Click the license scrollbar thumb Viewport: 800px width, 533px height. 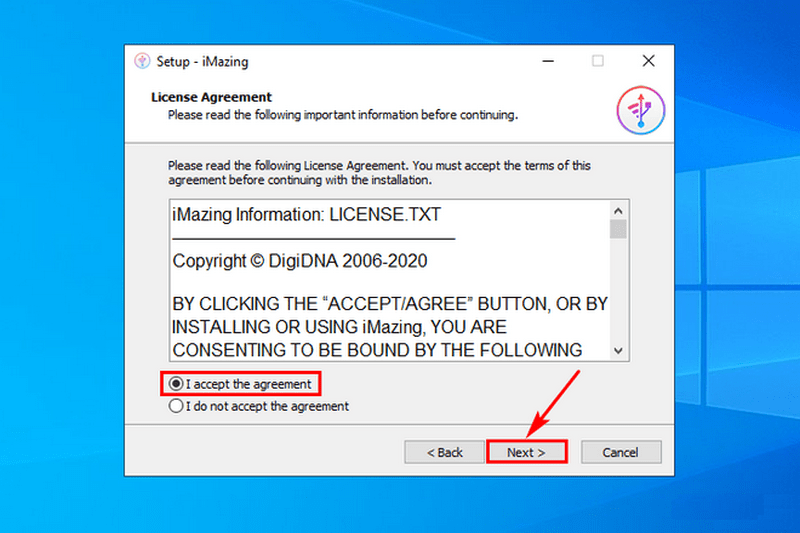(618, 229)
